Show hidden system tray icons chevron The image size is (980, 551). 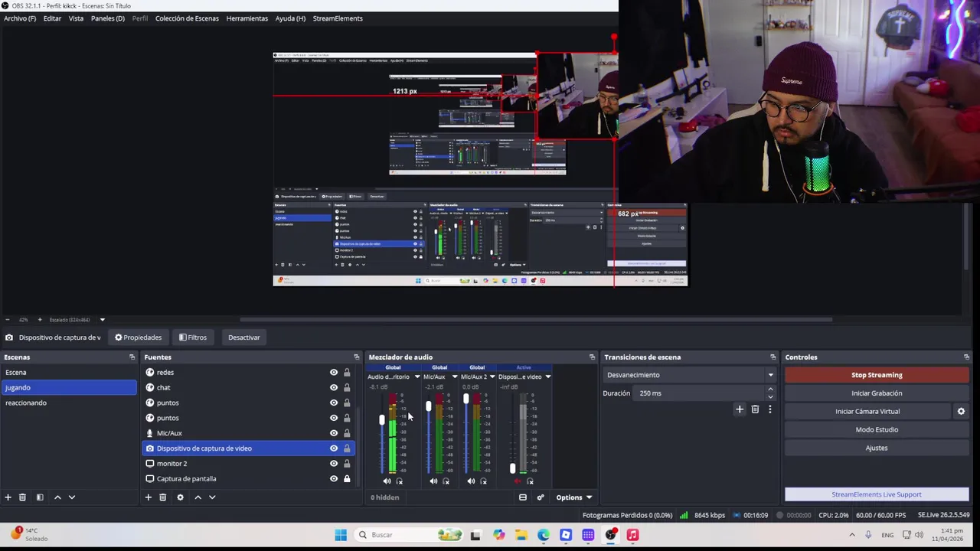click(x=851, y=535)
